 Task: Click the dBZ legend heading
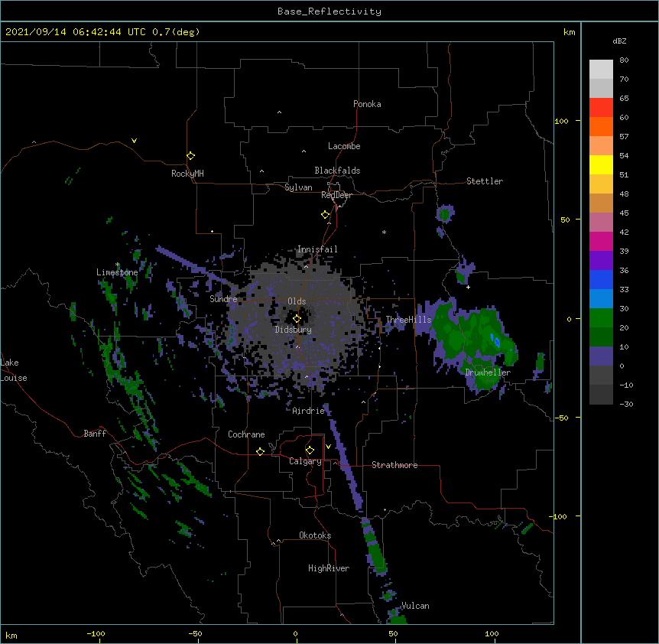pyautogui.click(x=619, y=41)
